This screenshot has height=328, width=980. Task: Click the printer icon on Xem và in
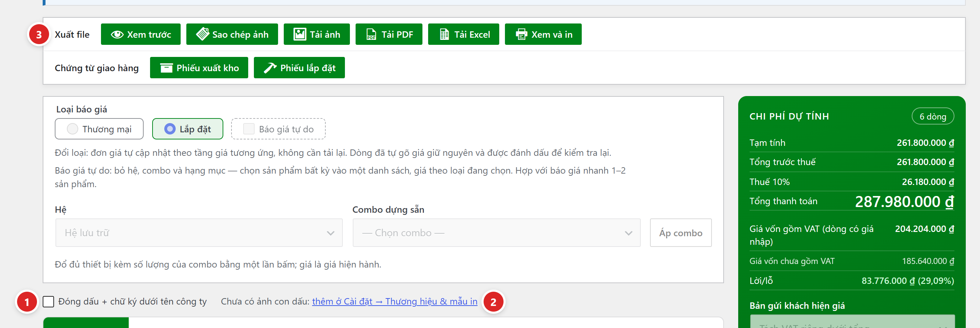point(521,35)
